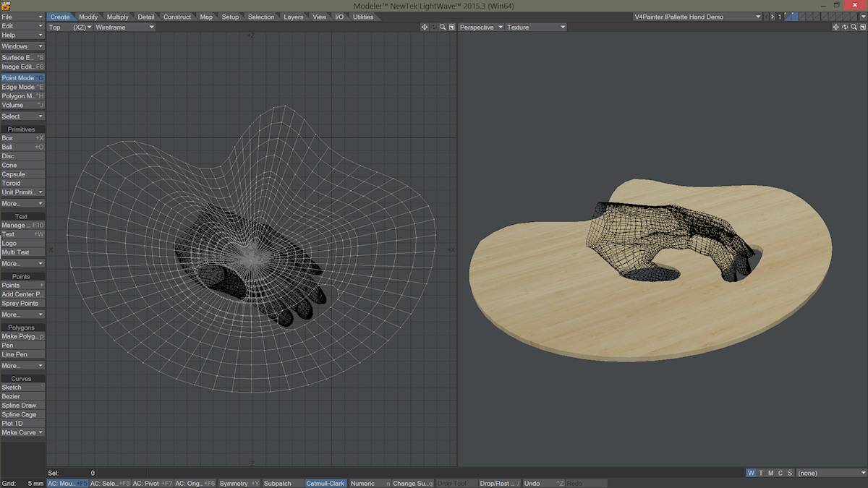Viewport: 868px width, 488px height.
Task: Click the zoom magnifier in the Perspective viewport
Action: pyautogui.click(x=854, y=27)
